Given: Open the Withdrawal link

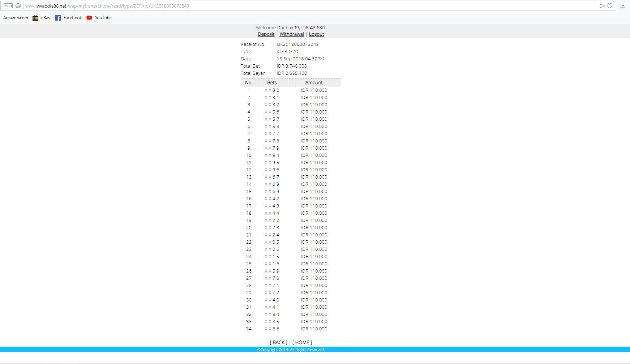Looking at the screenshot, I should tap(291, 34).
